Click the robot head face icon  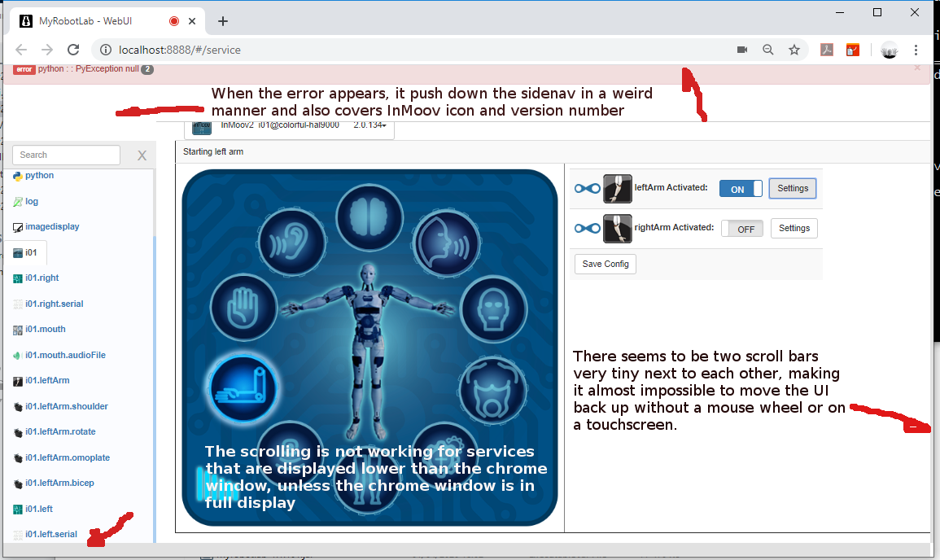[493, 309]
